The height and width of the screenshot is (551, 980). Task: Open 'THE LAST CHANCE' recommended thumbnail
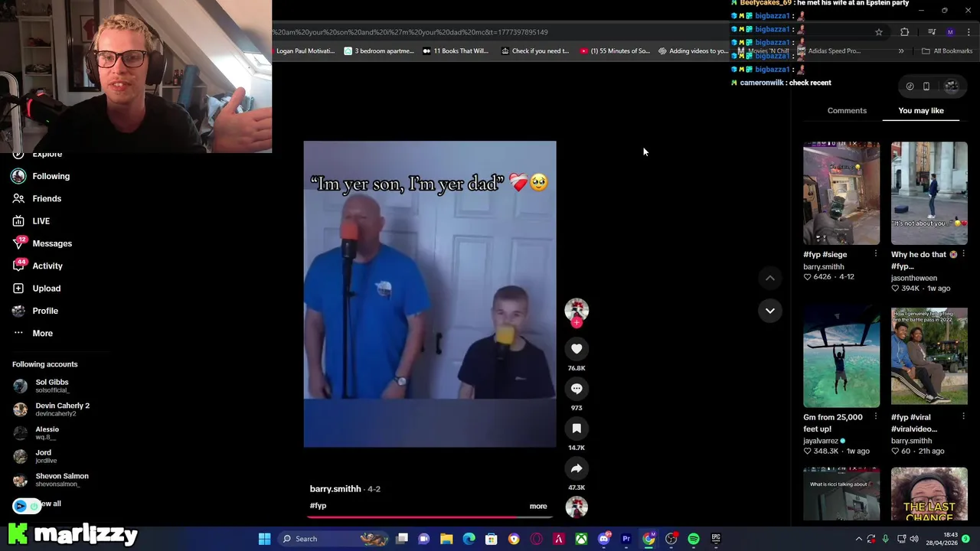(929, 495)
